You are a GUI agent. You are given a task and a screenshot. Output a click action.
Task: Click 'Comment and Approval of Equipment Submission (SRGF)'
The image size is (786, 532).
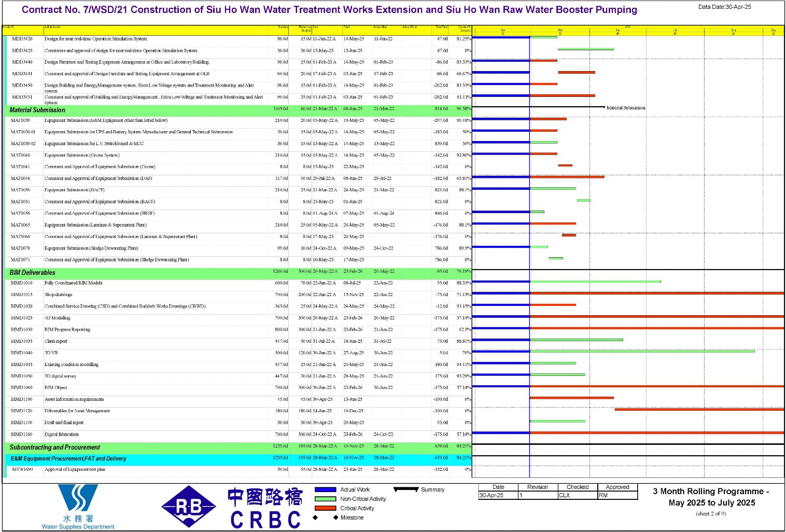point(100,213)
